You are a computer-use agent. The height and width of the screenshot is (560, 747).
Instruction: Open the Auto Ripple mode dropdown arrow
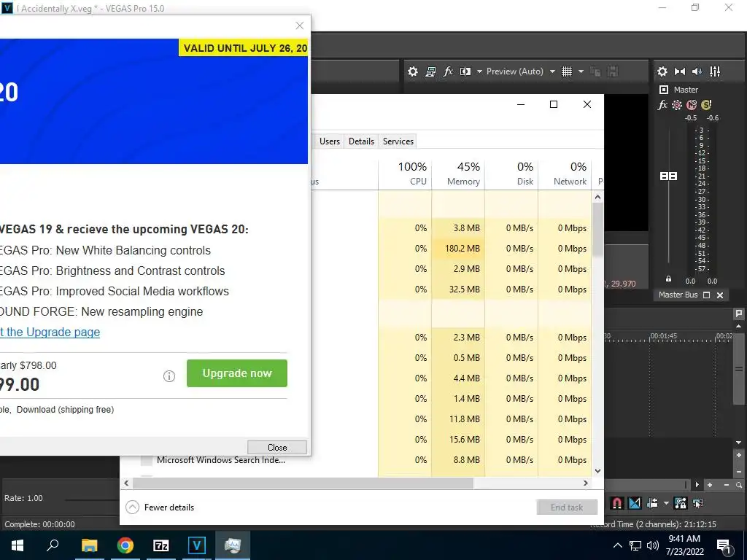click(666, 503)
